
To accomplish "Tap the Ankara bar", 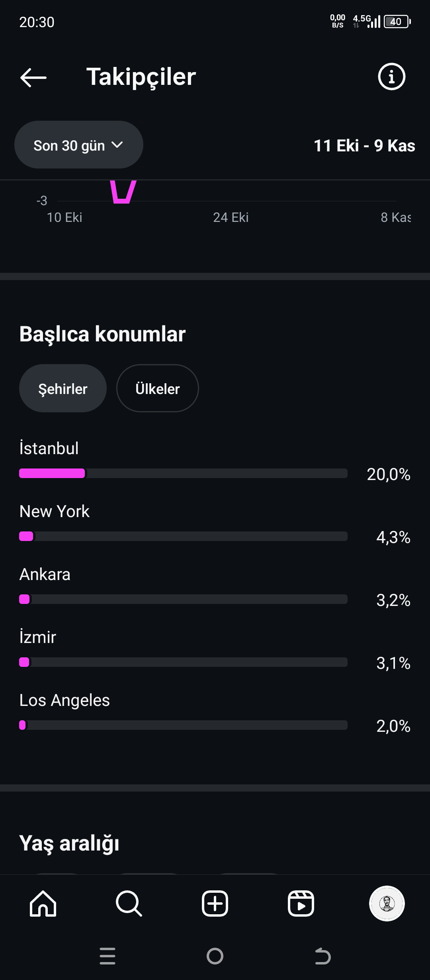I will coord(183,599).
